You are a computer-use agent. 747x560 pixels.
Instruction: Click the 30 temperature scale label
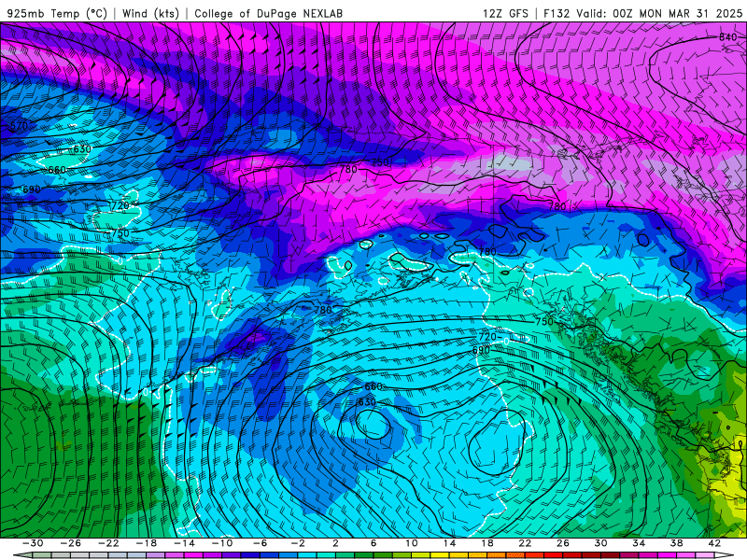point(600,543)
